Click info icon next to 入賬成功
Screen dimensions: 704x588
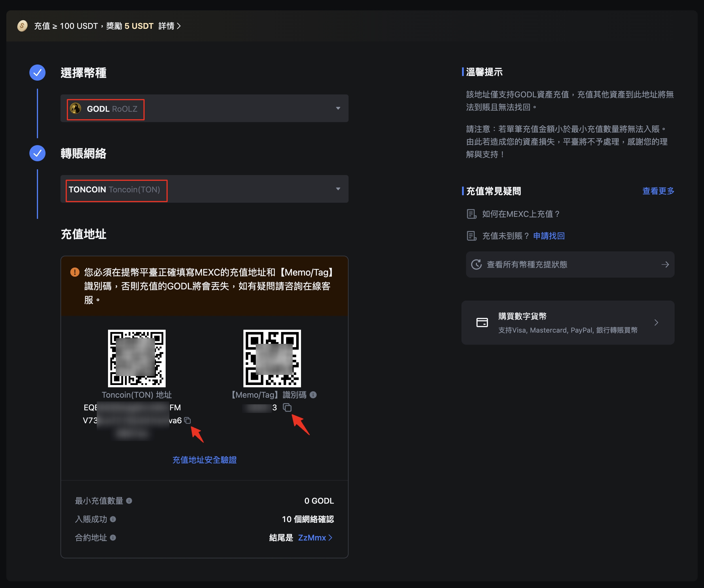click(113, 519)
